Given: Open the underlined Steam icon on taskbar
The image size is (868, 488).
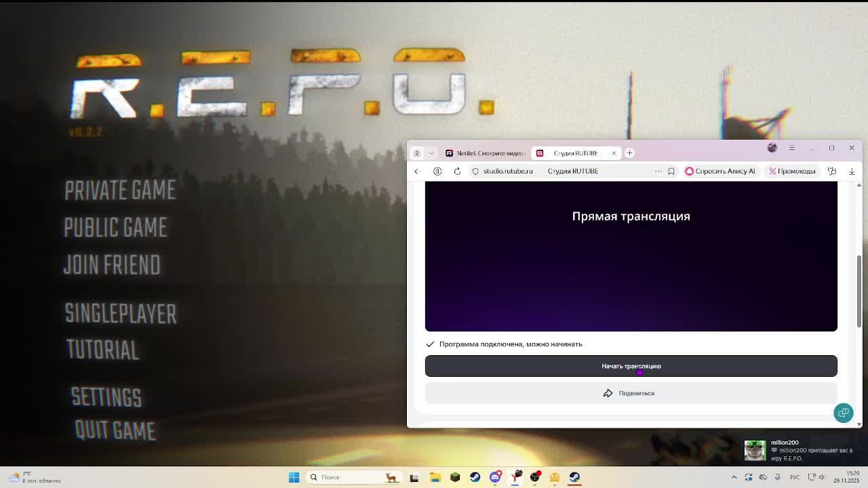Looking at the screenshot, I should coord(574,477).
